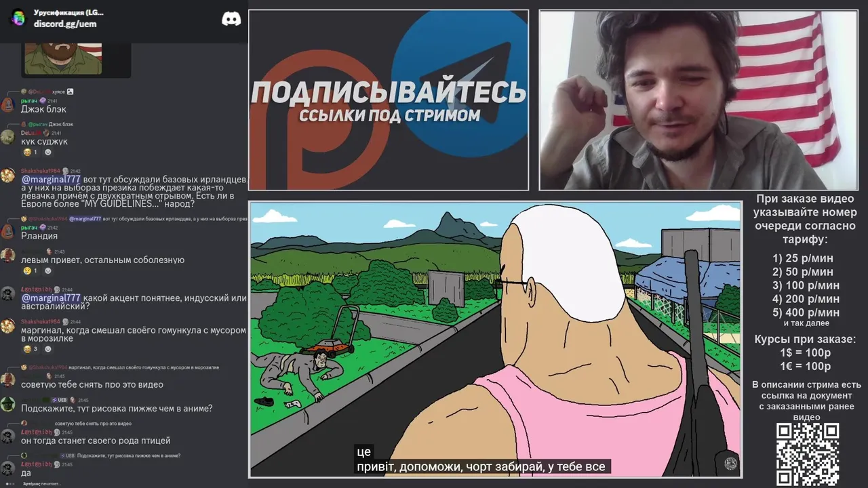Open the discord.gg/uem invite link
868x488 pixels.
tap(65, 24)
